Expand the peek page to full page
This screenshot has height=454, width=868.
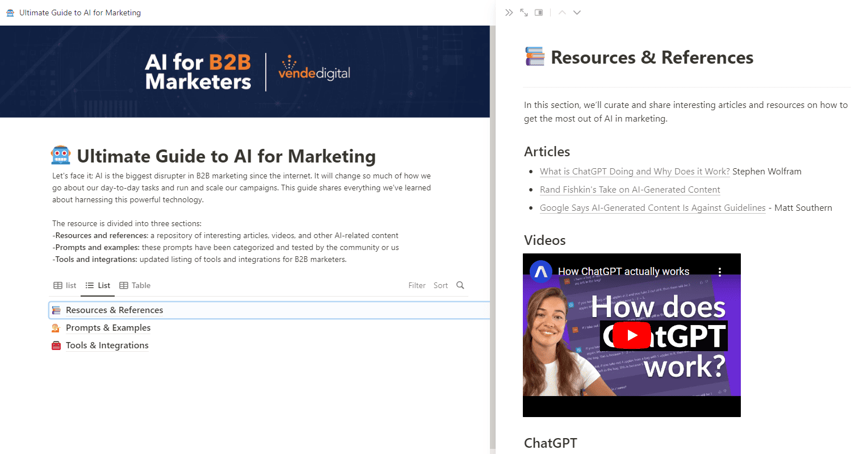tap(523, 12)
